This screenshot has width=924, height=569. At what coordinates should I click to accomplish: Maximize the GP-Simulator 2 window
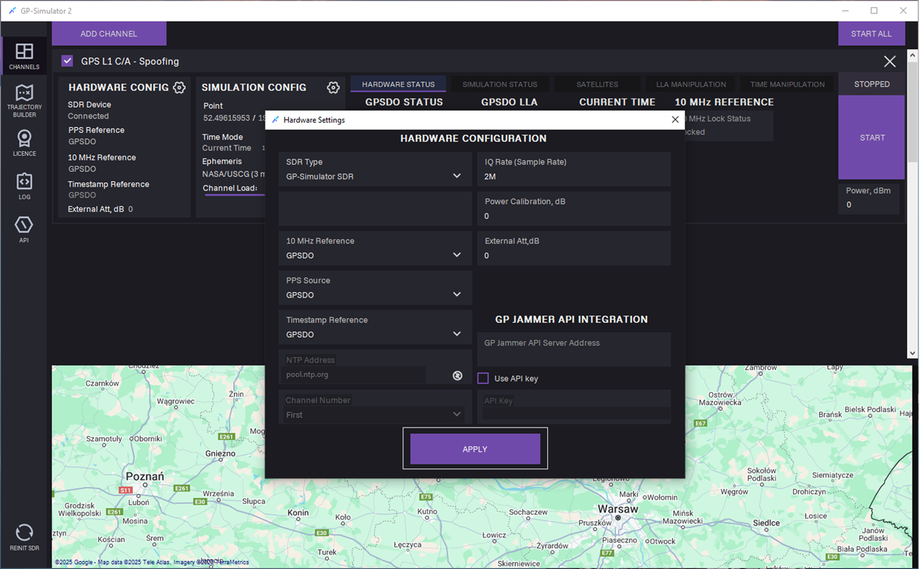(874, 11)
